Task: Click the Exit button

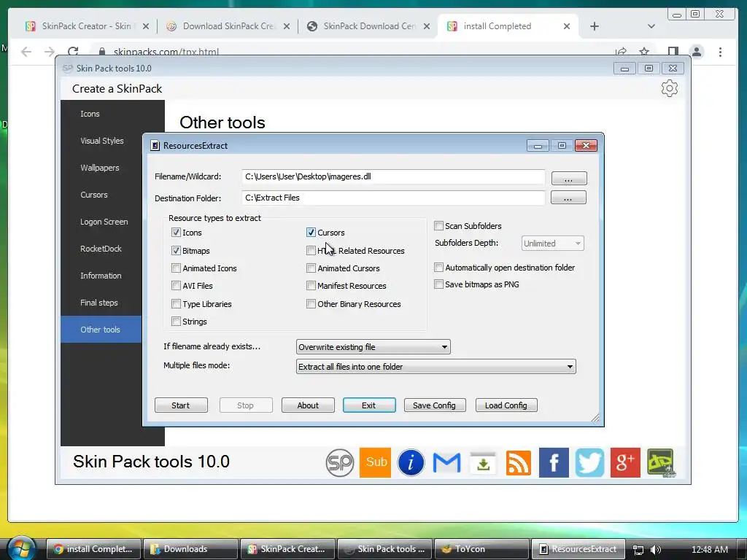Action: (369, 405)
